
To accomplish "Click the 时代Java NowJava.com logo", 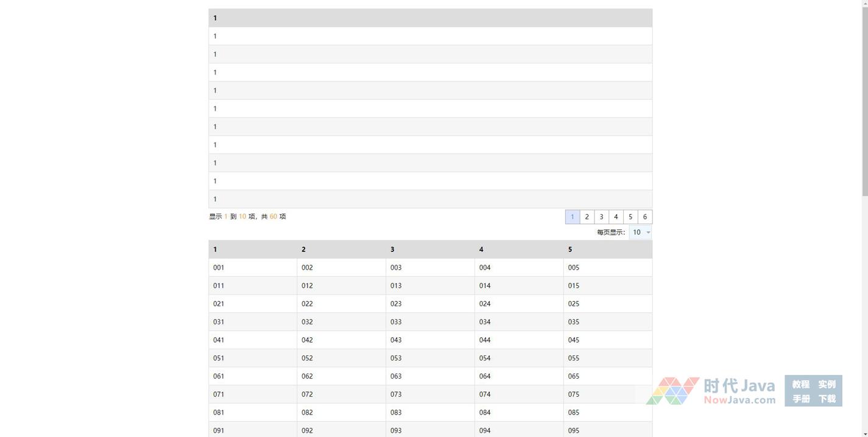I will point(711,391).
